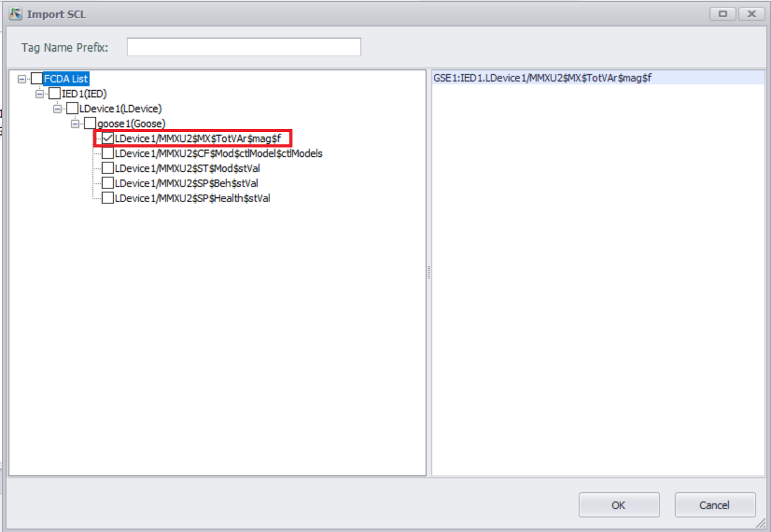Click OK to confirm import

[x=619, y=505]
